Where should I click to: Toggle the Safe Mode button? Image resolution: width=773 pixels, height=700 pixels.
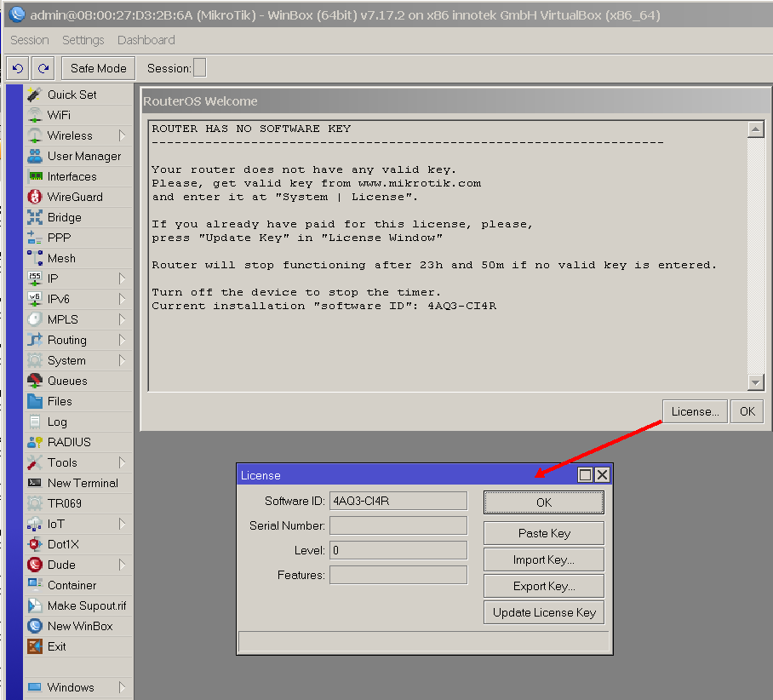(98, 68)
